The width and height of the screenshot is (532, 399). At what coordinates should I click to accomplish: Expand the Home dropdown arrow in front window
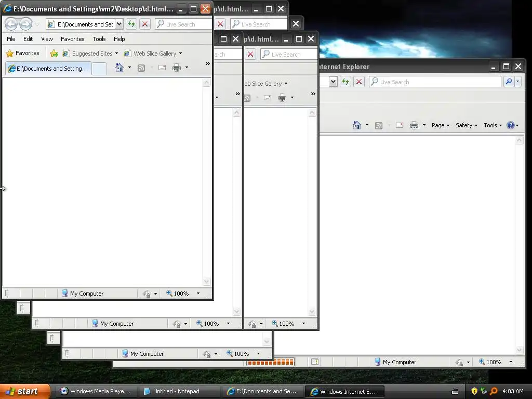click(129, 68)
